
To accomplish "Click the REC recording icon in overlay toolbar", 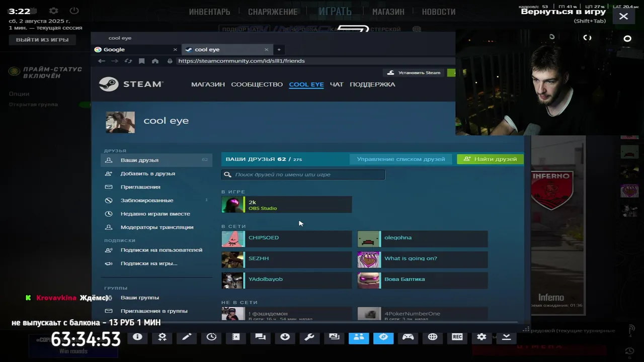I will [457, 337].
